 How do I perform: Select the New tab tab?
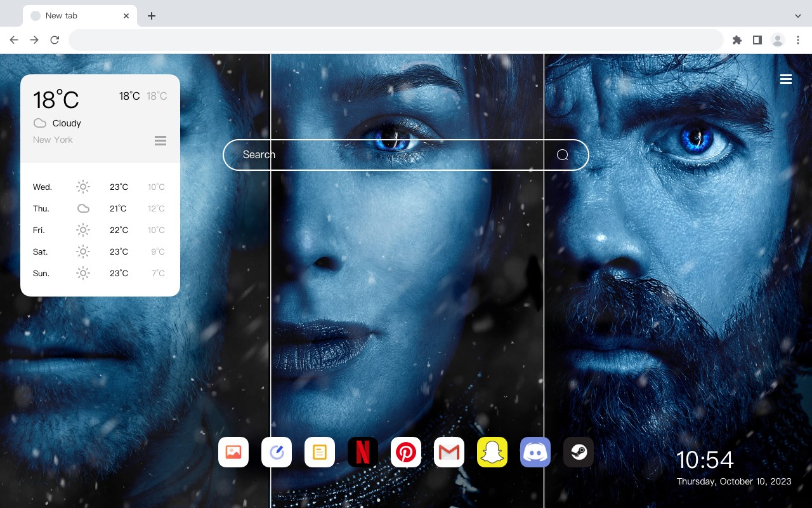pyautogui.click(x=79, y=16)
